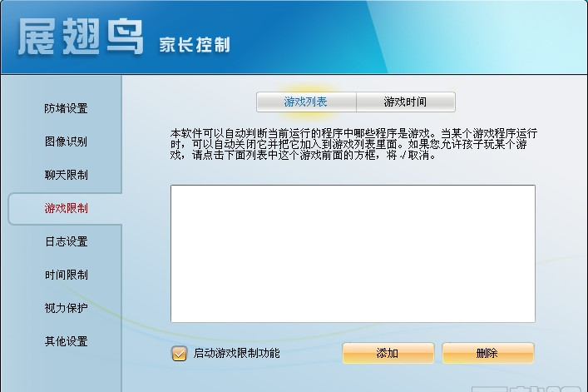Click the 展翅鸟 logo title

pos(81,37)
